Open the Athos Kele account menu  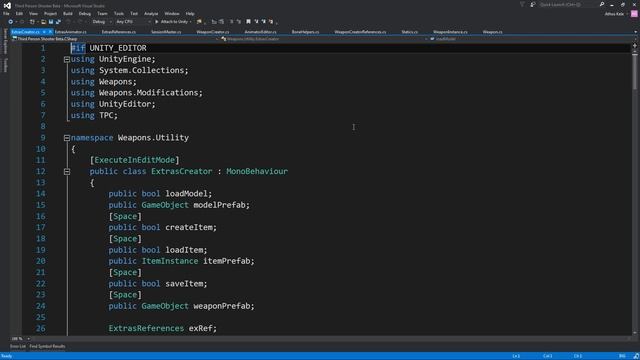click(616, 14)
